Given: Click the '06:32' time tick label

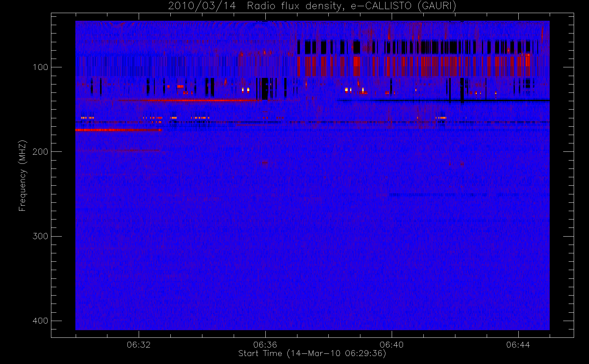Looking at the screenshot, I should pyautogui.click(x=139, y=345).
